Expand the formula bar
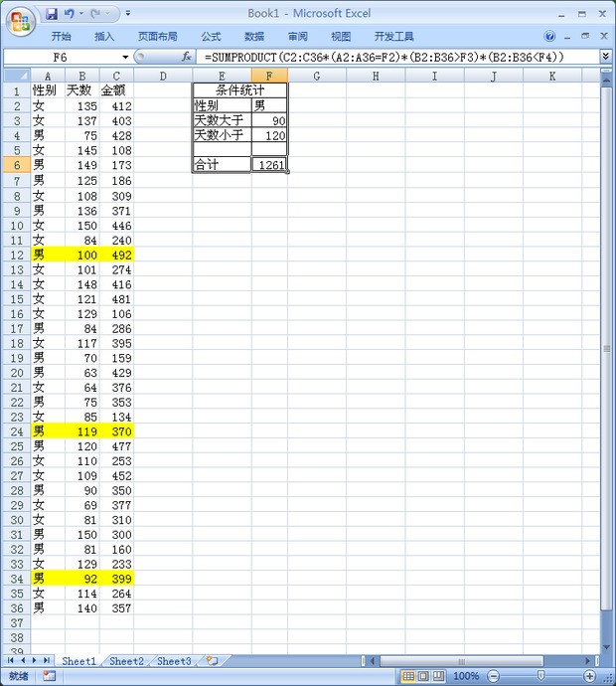The height and width of the screenshot is (686, 616). 605,57
